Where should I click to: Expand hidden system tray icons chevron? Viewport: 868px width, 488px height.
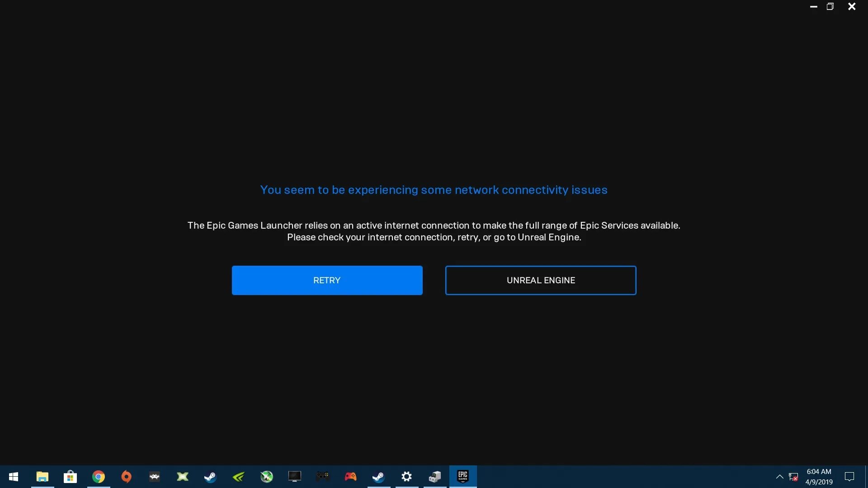pyautogui.click(x=779, y=476)
